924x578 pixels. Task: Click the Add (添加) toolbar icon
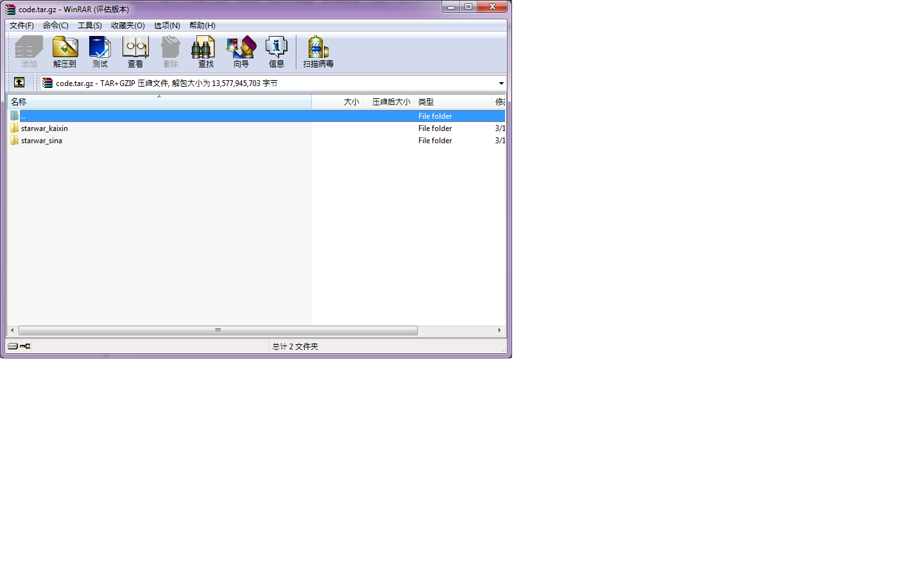tap(29, 52)
